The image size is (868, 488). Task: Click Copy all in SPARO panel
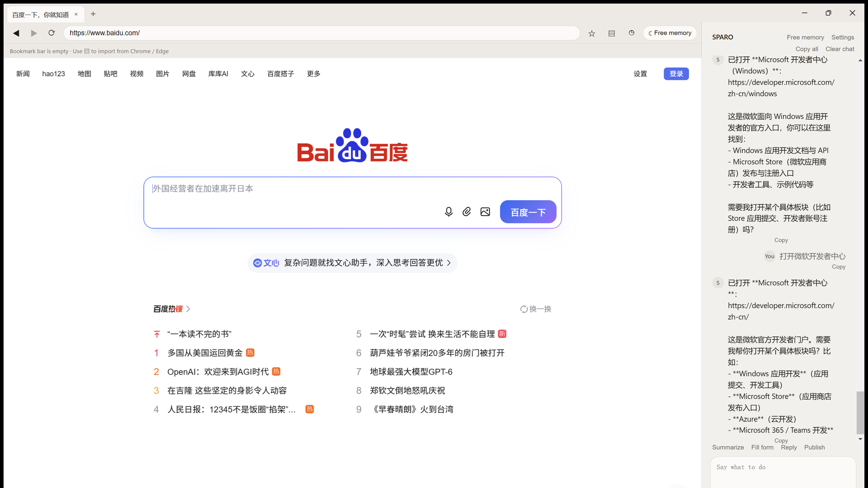pyautogui.click(x=807, y=49)
